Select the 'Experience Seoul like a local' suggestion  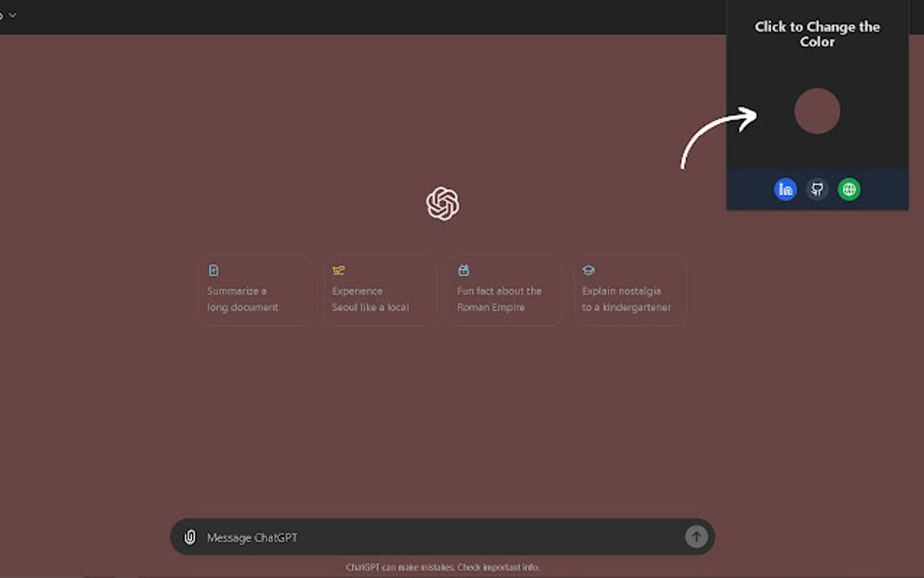click(379, 291)
